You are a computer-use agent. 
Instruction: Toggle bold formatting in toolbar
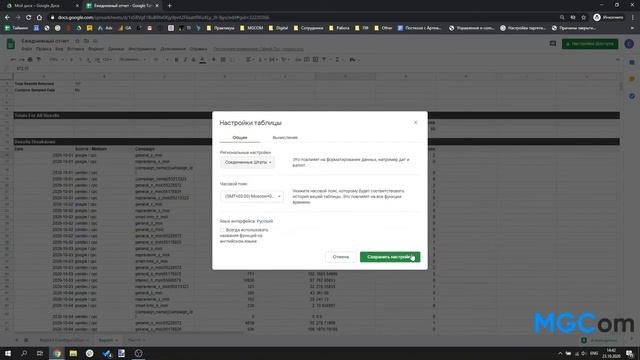pyautogui.click(x=176, y=60)
